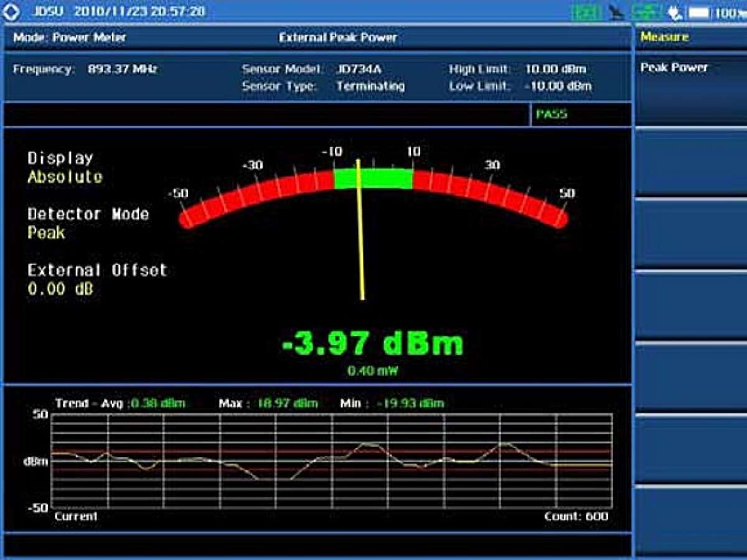The height and width of the screenshot is (560, 747).
Task: Click the External Peak Power title
Action: tap(338, 37)
